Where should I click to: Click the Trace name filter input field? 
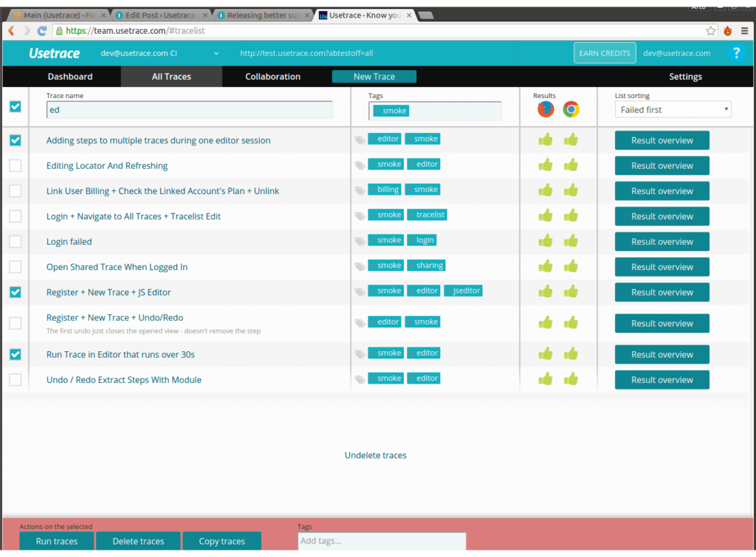pos(189,110)
